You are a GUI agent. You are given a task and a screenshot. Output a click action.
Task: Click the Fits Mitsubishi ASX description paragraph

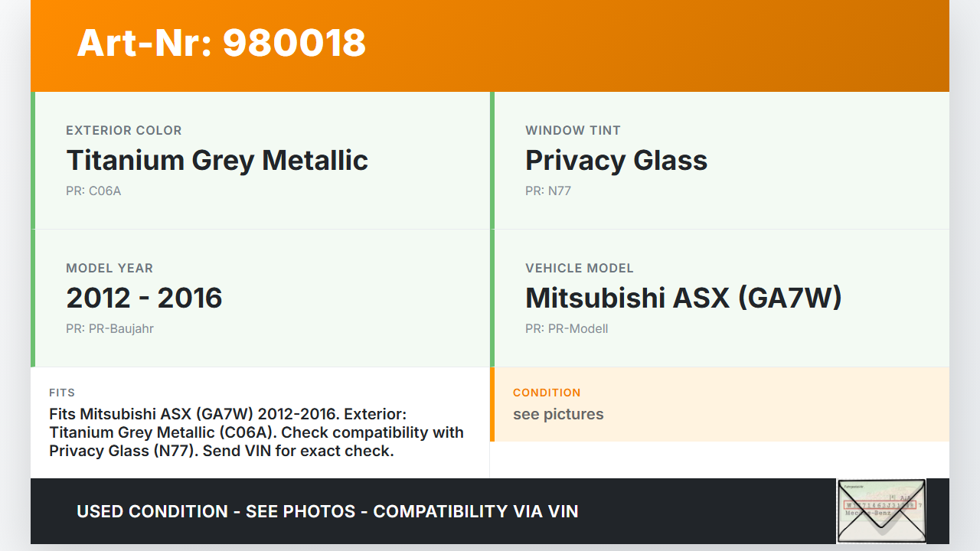pos(256,432)
